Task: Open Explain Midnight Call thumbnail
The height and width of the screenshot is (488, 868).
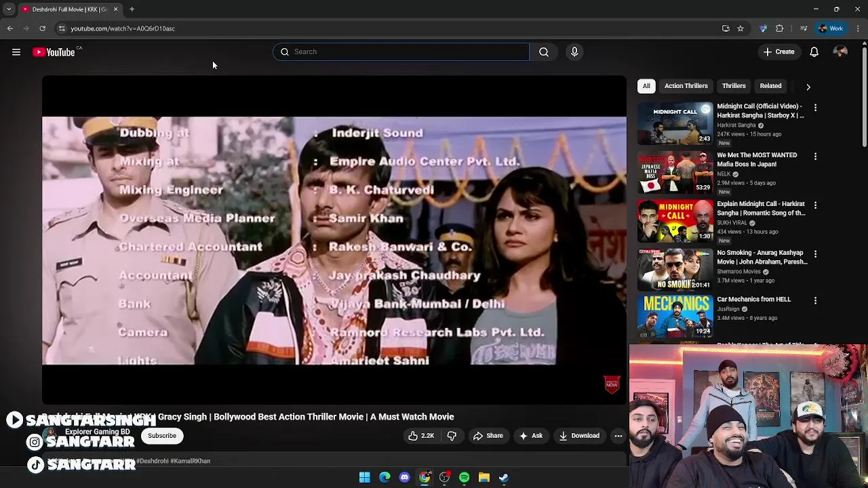Action: 675,221
